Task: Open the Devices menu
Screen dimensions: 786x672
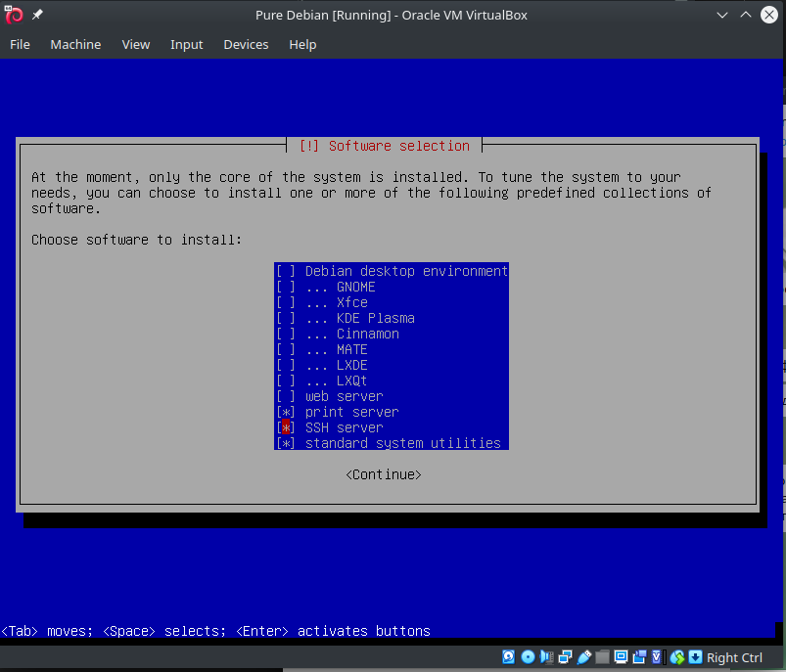Action: click(x=246, y=45)
